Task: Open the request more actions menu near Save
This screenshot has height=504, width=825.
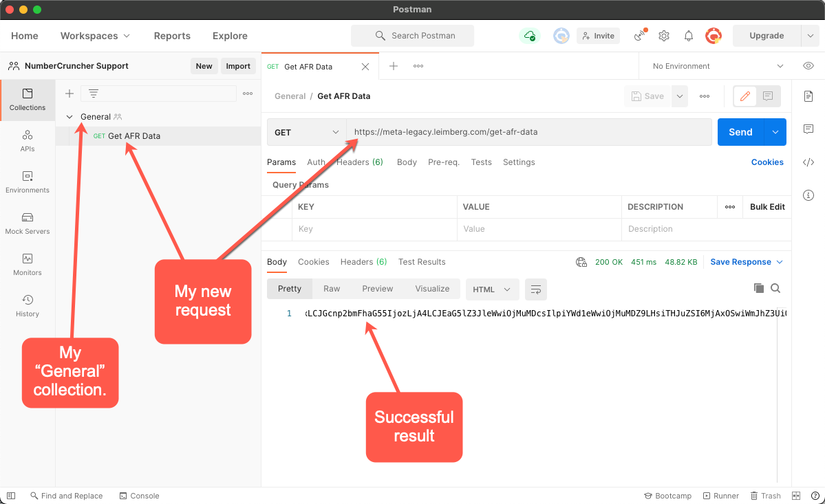Action: 705,96
